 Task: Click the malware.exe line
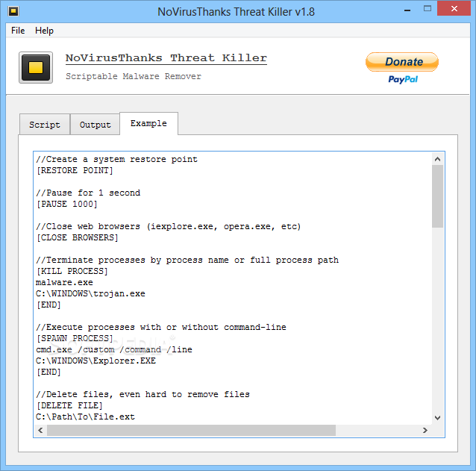[64, 282]
